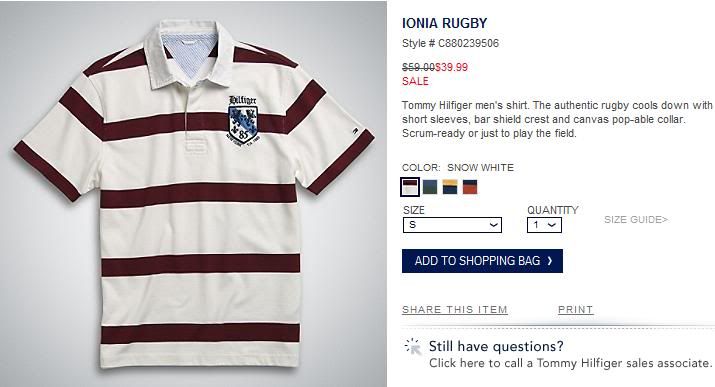
Task: Open the Quantity dropdown showing 1
Action: [x=544, y=225]
